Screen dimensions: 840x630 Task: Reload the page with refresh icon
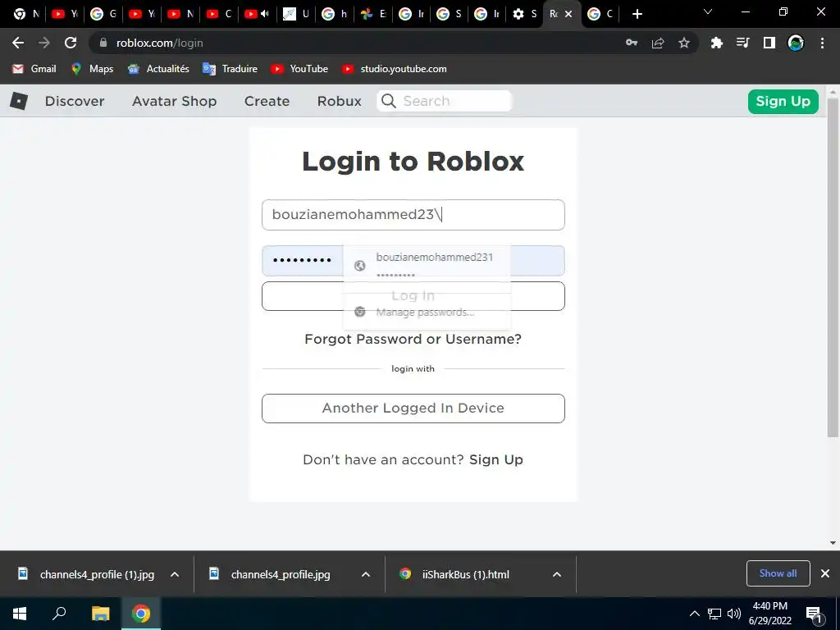pyautogui.click(x=71, y=43)
